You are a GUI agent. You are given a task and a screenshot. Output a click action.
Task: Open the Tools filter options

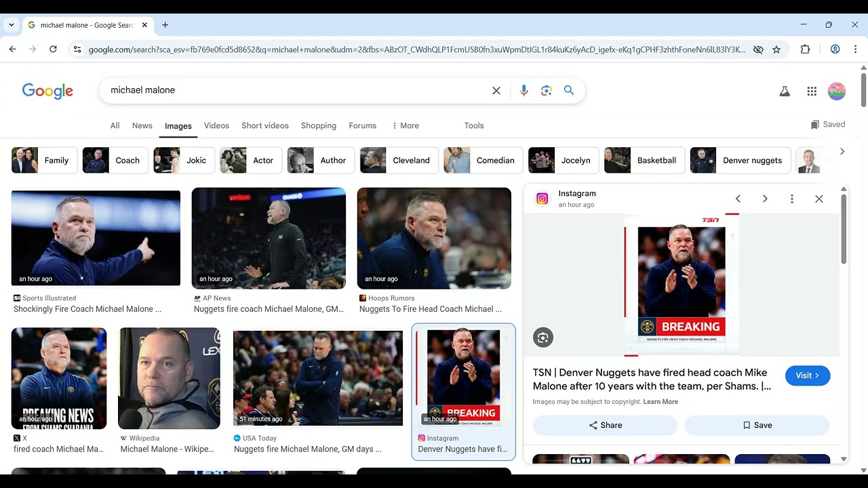pyautogui.click(x=474, y=125)
